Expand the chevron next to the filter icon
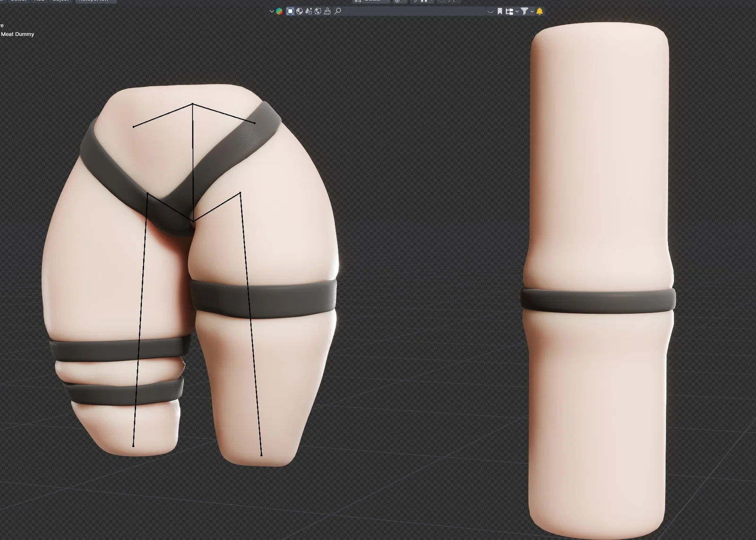This screenshot has width=756, height=540. tap(531, 12)
